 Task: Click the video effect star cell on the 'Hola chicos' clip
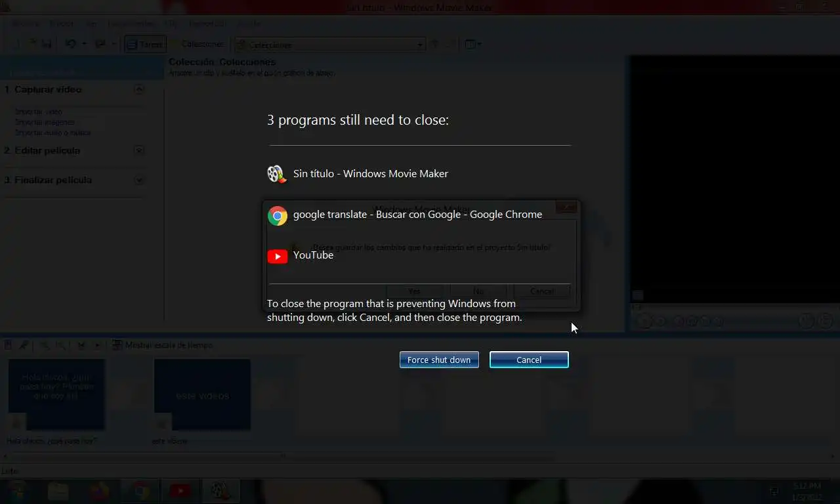(x=17, y=422)
